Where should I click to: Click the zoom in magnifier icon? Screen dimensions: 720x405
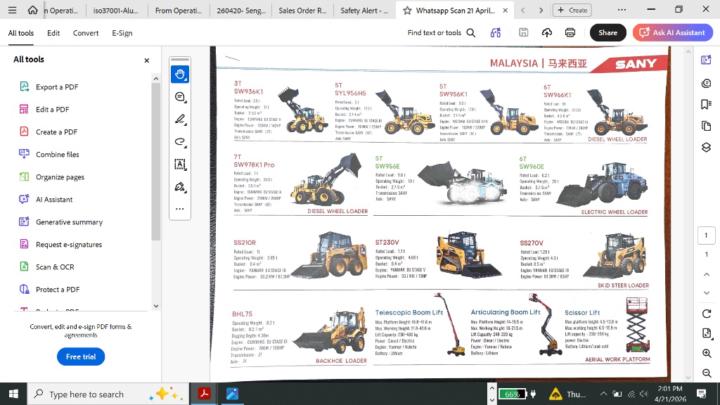[707, 353]
